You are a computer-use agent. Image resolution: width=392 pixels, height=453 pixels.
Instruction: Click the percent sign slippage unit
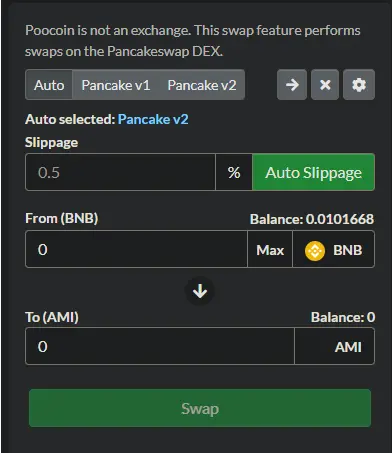click(234, 172)
